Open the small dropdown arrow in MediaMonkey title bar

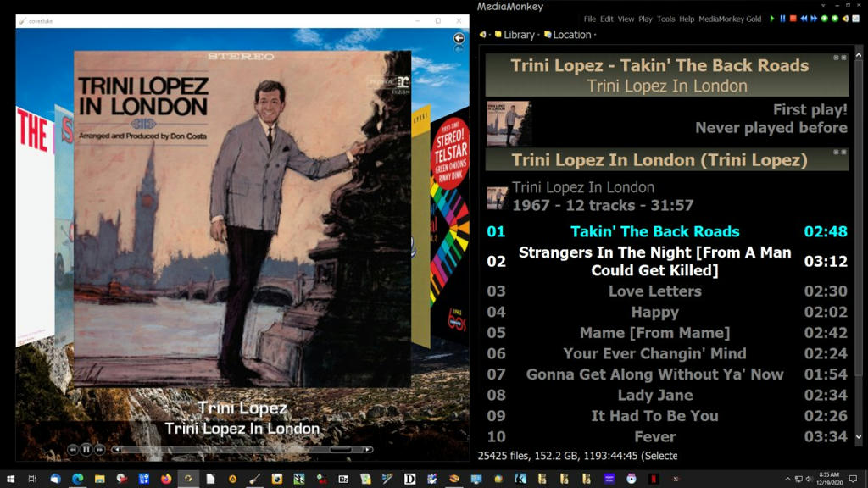point(823,5)
